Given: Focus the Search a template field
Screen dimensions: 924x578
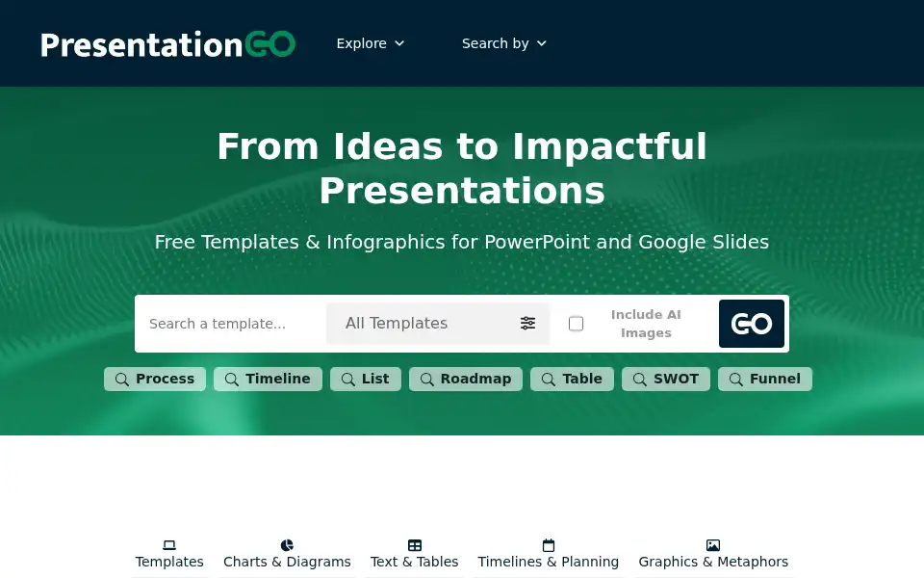Looking at the screenshot, I should pos(230,324).
